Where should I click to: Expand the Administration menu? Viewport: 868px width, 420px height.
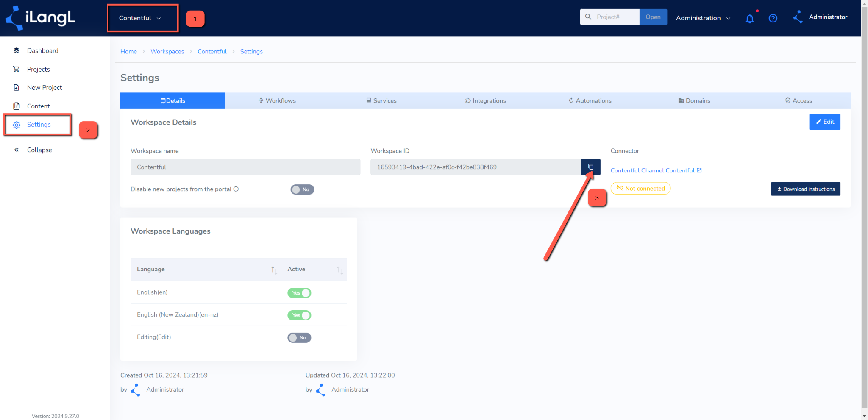(x=703, y=18)
